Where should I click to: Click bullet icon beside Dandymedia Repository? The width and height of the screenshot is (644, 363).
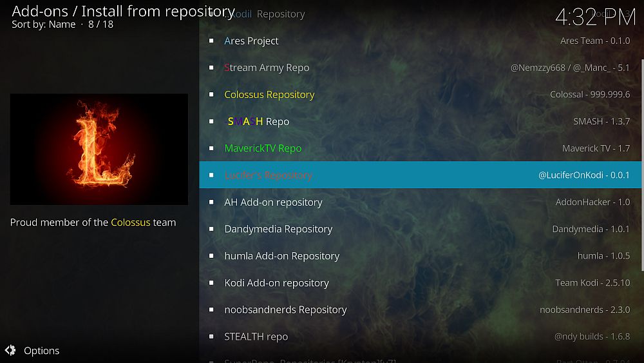pyautogui.click(x=211, y=229)
